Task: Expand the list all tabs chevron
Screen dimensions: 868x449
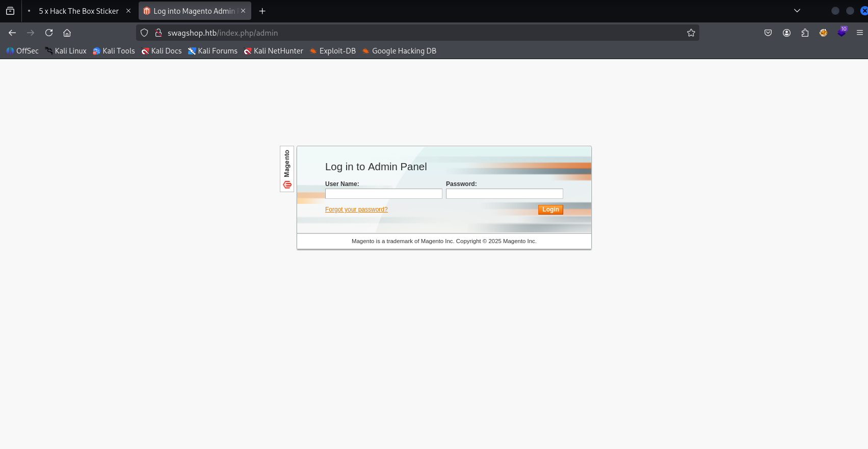Action: tap(797, 11)
